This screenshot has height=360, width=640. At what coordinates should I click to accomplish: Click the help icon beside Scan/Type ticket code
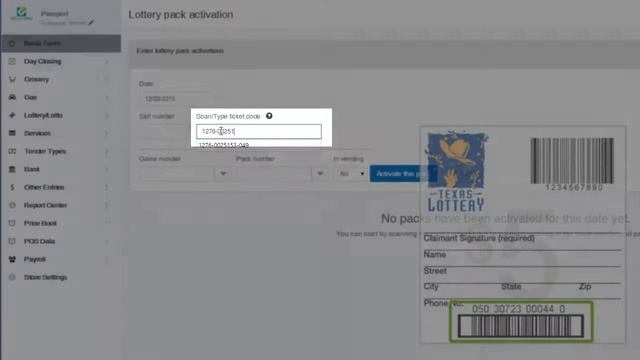click(269, 116)
